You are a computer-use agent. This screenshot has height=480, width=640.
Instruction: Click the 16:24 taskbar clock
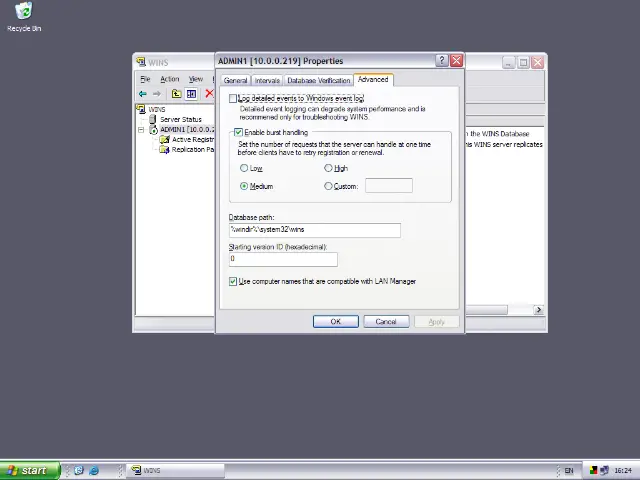[x=623, y=471]
